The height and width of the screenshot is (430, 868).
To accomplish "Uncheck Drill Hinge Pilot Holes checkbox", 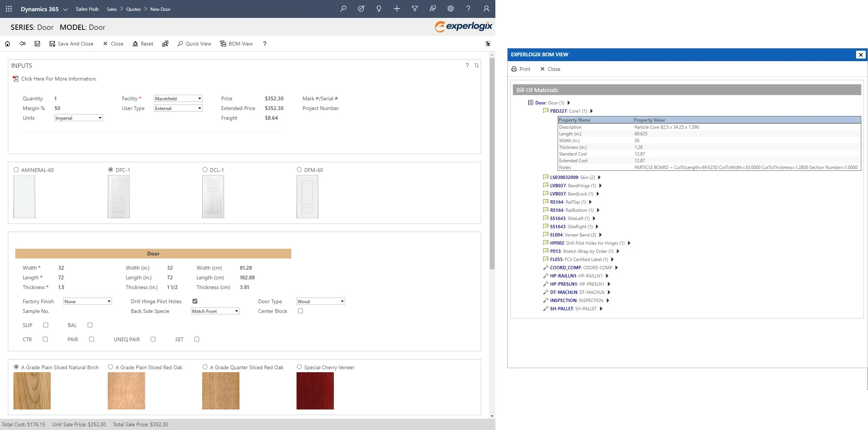I will 195,301.
